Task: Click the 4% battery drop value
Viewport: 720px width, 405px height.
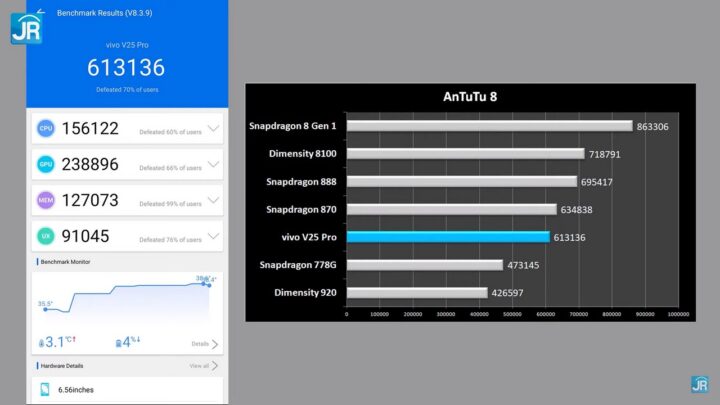Action: [x=131, y=342]
